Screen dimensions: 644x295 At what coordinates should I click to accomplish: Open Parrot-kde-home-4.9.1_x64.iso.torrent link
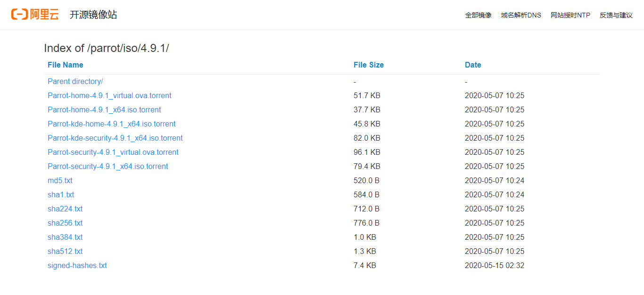tap(112, 124)
